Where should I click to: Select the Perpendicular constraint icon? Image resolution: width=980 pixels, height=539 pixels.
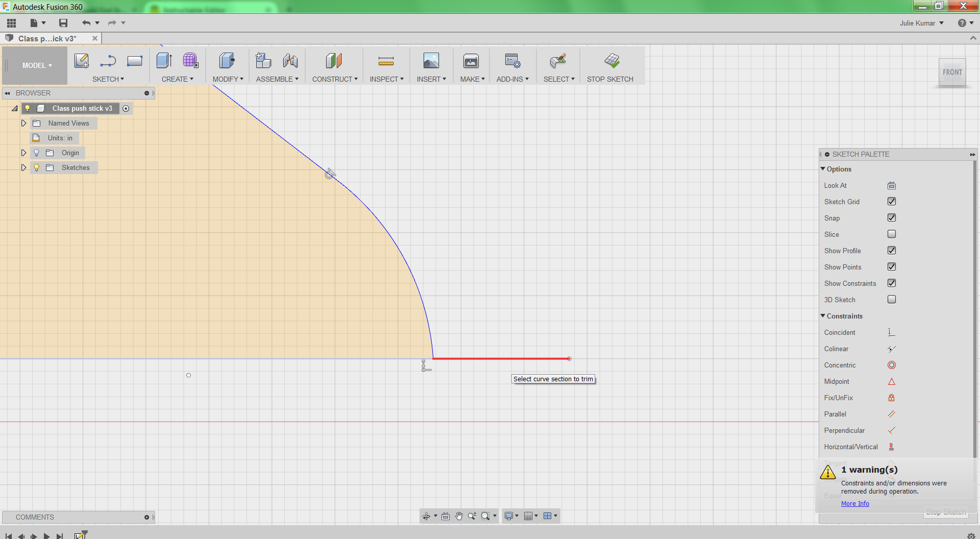[x=892, y=430]
